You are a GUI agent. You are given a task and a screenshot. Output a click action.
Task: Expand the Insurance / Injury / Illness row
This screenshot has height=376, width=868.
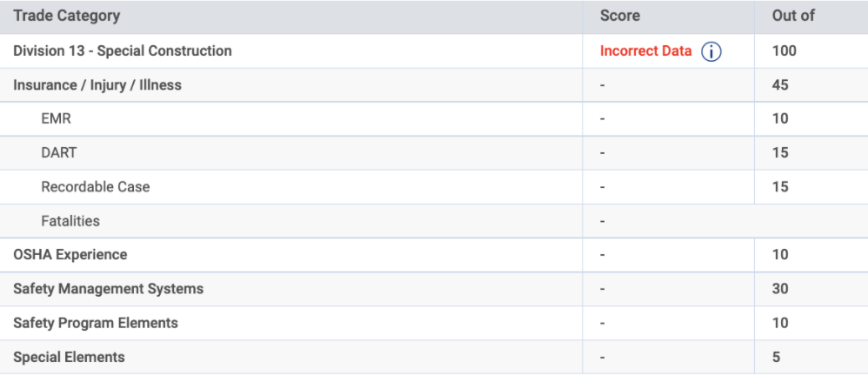tap(434, 85)
